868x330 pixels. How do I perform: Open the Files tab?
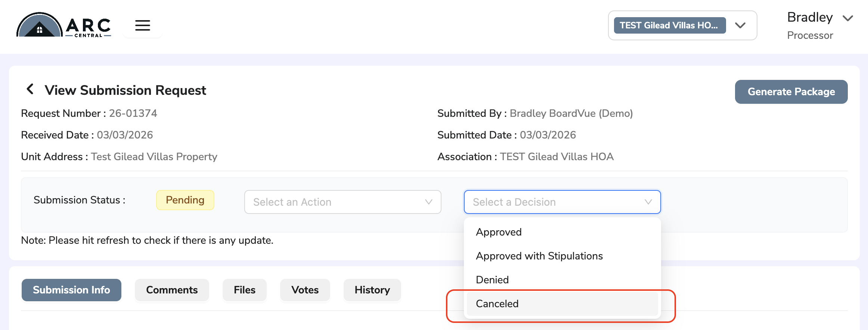245,290
